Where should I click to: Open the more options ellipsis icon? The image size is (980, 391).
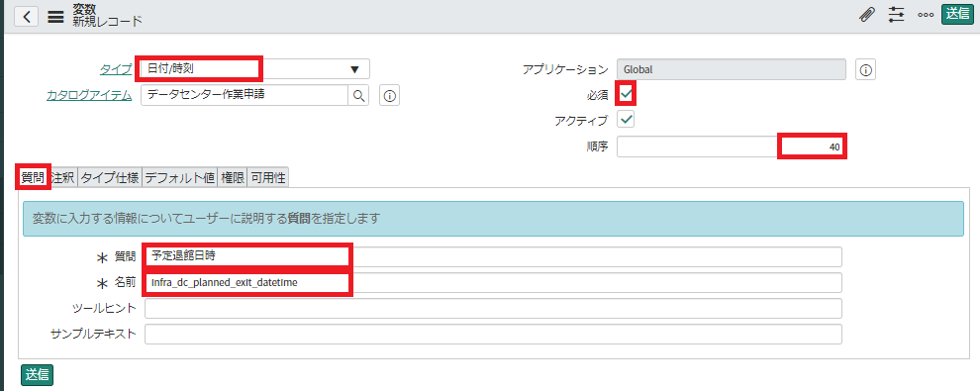coord(926,15)
